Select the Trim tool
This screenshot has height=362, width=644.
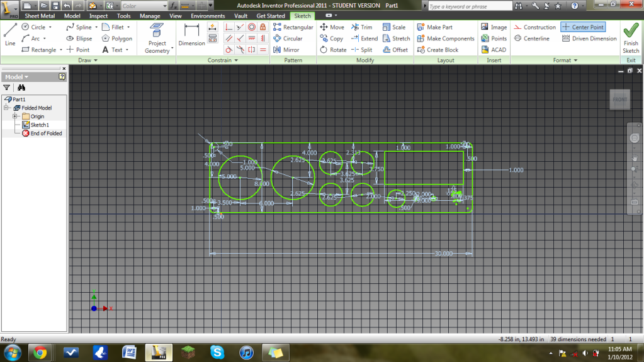click(361, 27)
